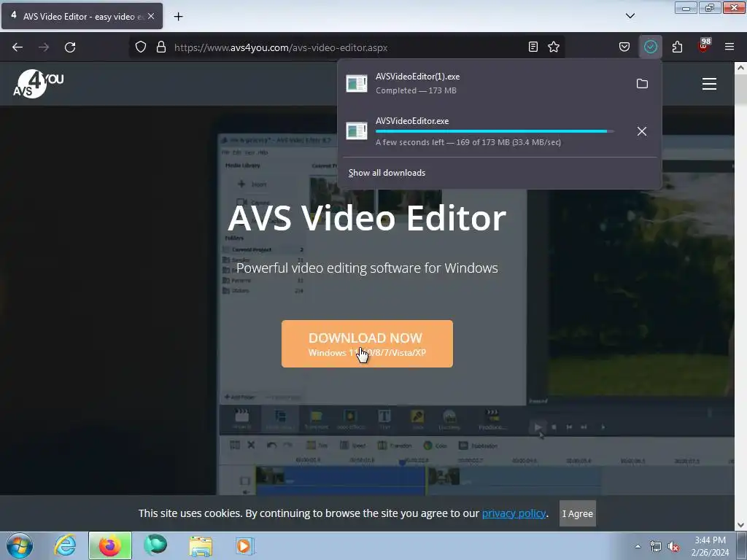Toggle the downloads panel toolbar button
This screenshot has height=560, width=747.
point(650,47)
